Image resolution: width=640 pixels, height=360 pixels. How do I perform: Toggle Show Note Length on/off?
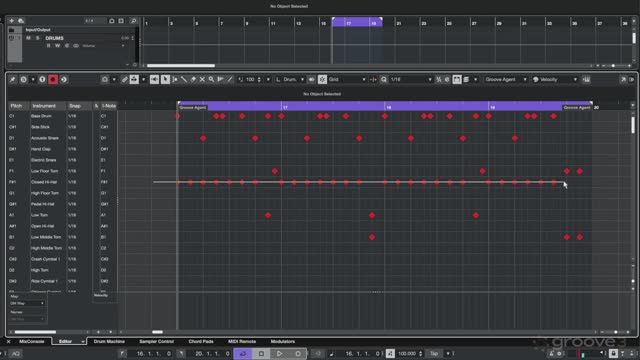457,79
